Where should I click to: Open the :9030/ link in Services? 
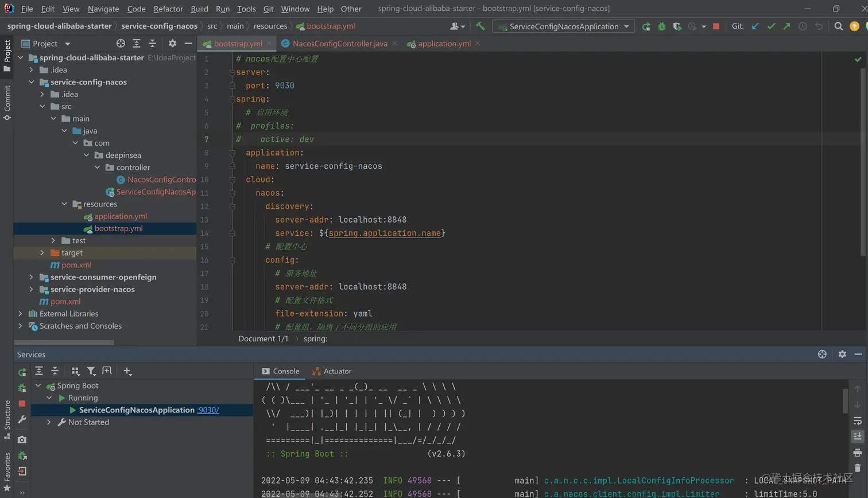tap(208, 410)
